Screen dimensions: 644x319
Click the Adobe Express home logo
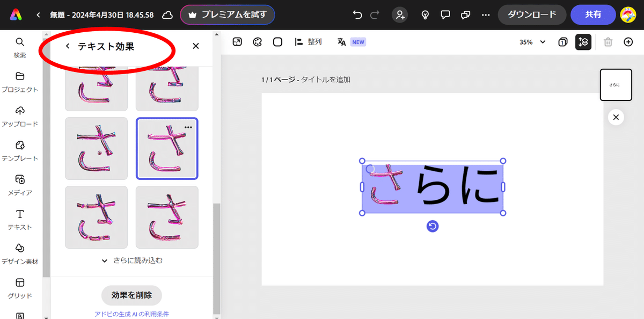(16, 15)
